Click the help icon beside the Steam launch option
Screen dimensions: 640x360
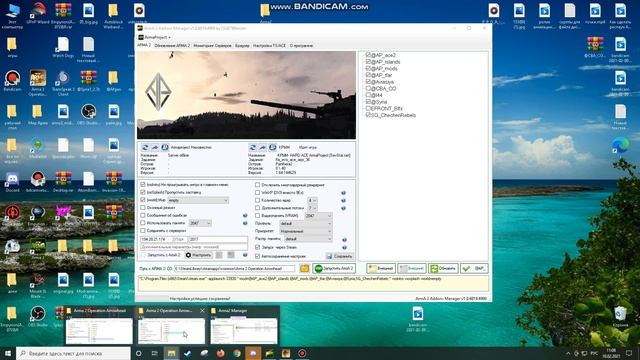point(344,248)
